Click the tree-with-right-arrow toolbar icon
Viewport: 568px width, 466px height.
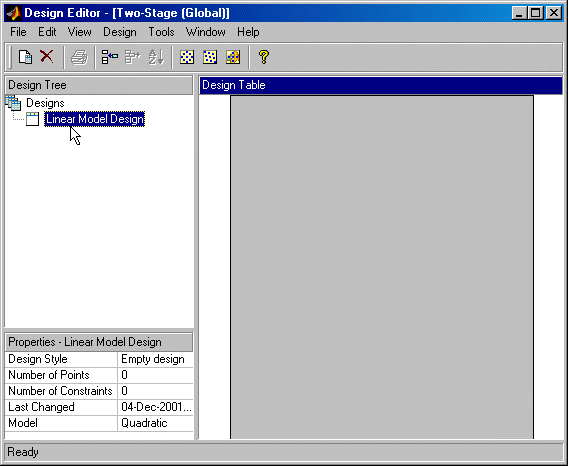pos(133,57)
